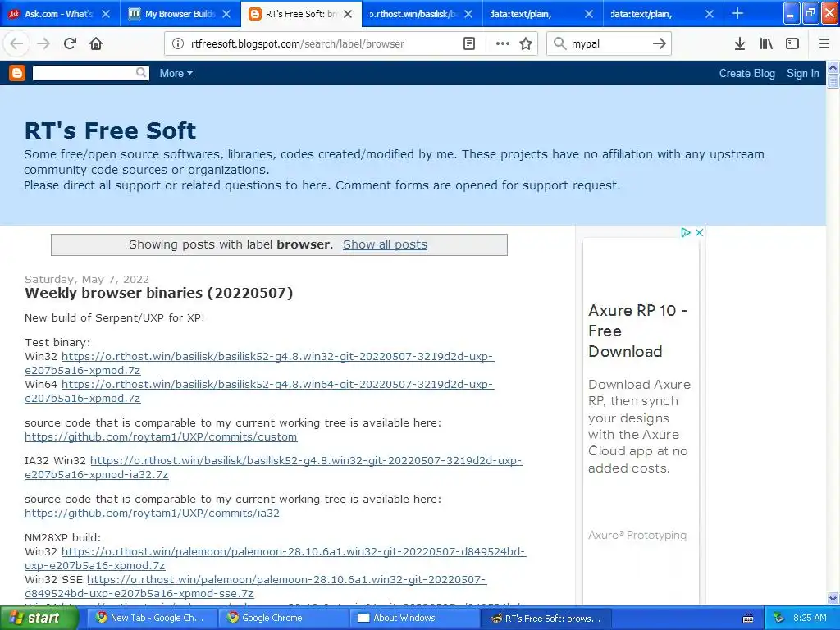Close the RT's Free Soft tab
This screenshot has width=840, height=630.
point(348,14)
